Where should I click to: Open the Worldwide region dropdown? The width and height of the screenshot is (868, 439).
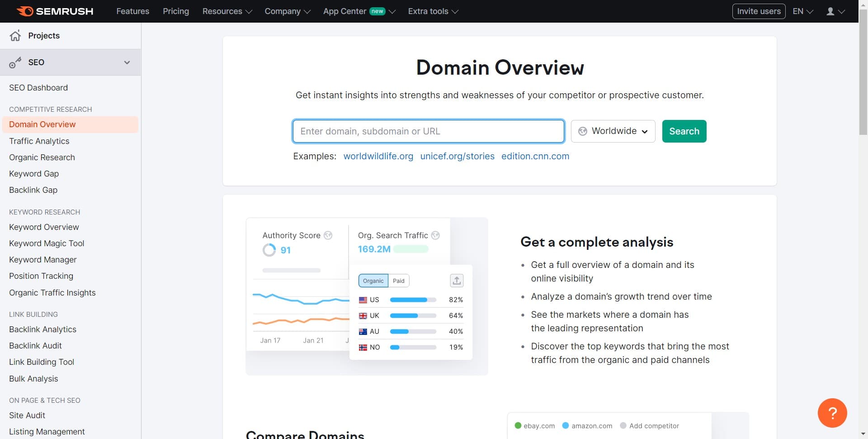point(613,131)
